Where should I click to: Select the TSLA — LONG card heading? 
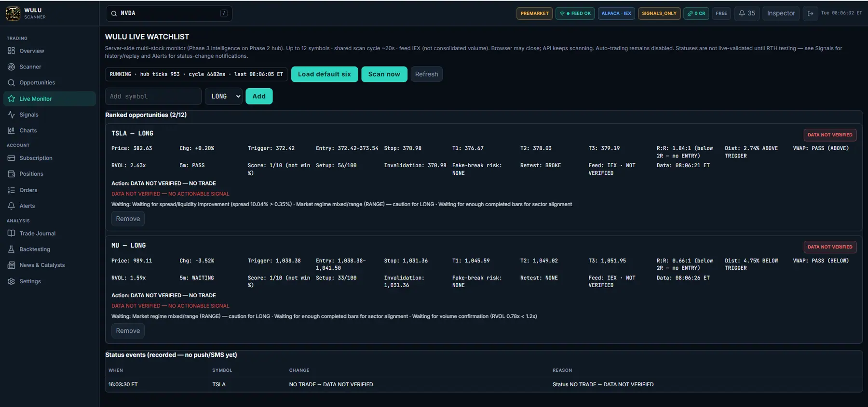tap(132, 133)
